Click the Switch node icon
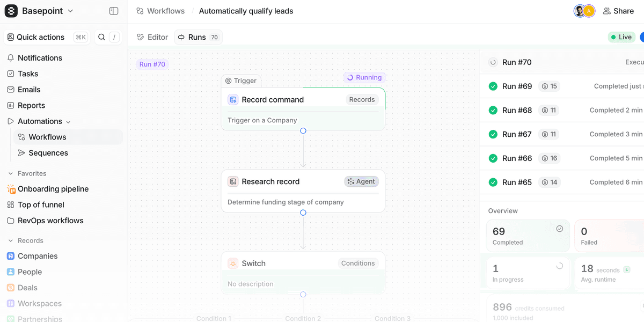Image resolution: width=644 pixels, height=322 pixels. point(233,264)
